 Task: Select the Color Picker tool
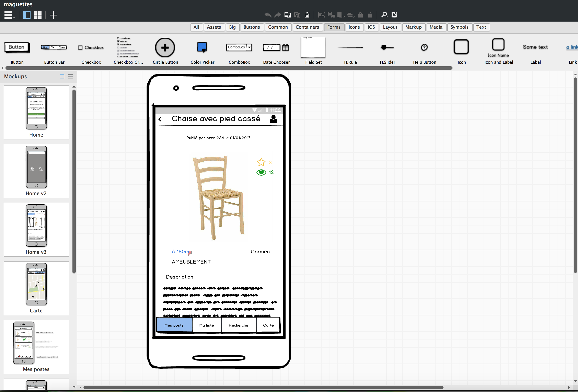coord(203,47)
